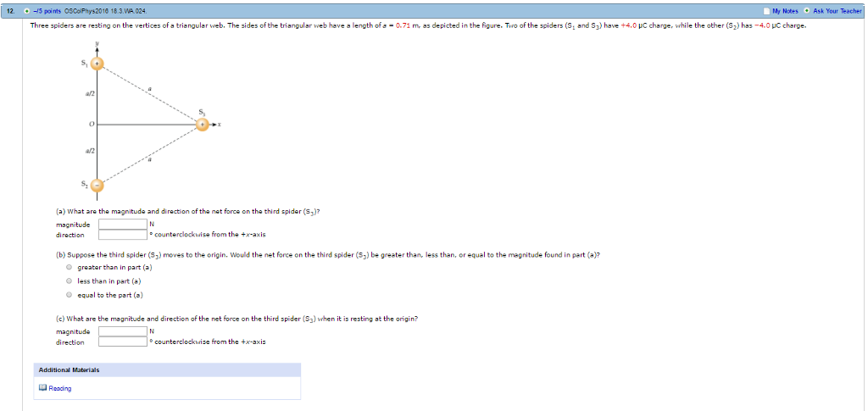Click the part (a) magnitude input field
Screen dimensions: 868x411
[122, 225]
